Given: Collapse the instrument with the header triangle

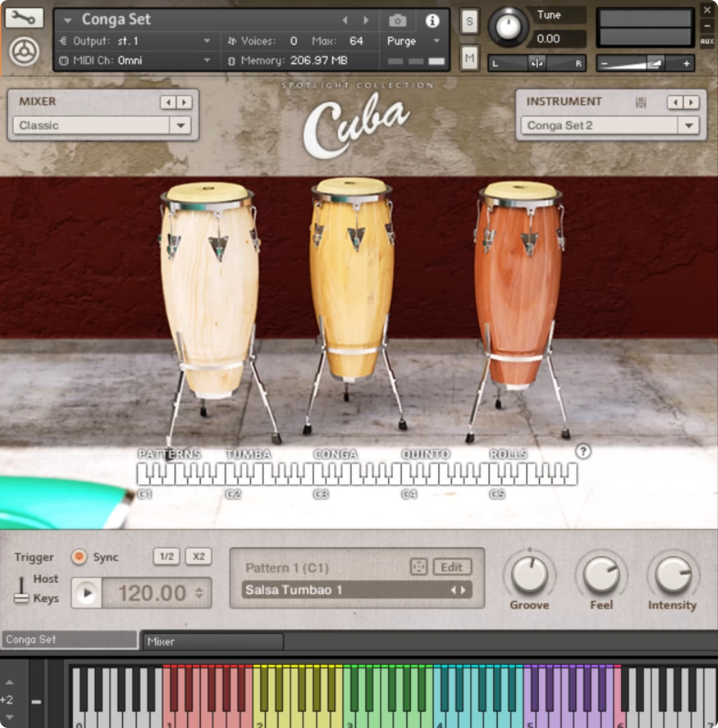Looking at the screenshot, I should tap(68, 20).
